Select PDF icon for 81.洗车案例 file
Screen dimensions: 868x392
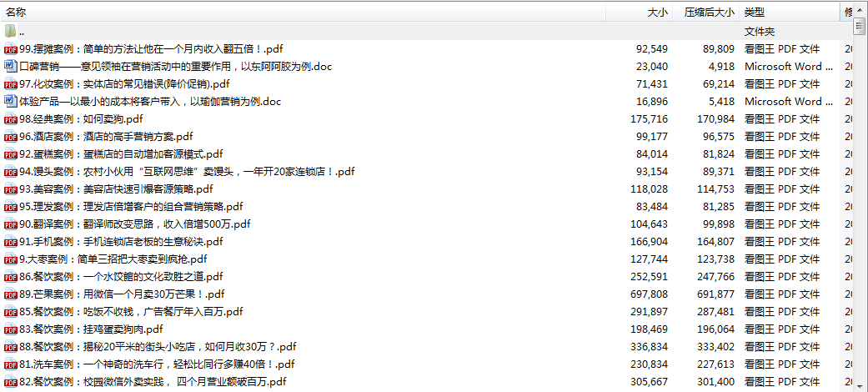tap(10, 364)
